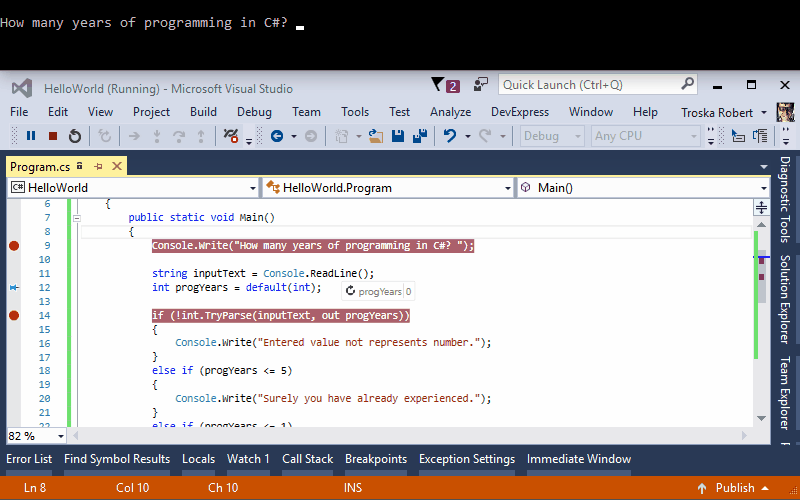Click the Step Out arrow icon
This screenshot has width=800, height=500.
[x=201, y=136]
